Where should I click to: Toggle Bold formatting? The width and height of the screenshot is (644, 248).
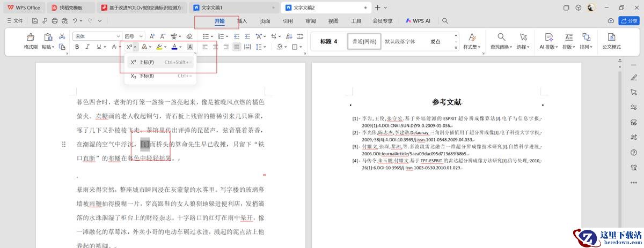click(x=77, y=47)
